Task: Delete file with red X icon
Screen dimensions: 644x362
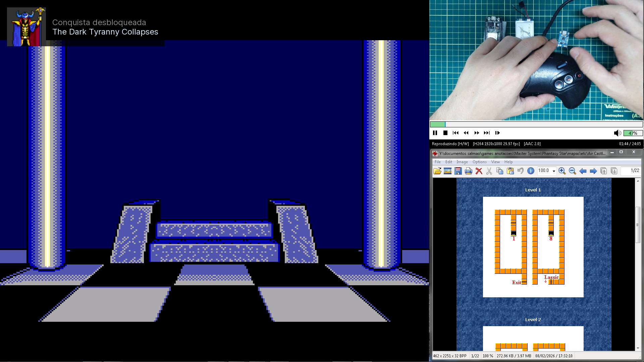Action: pyautogui.click(x=479, y=171)
